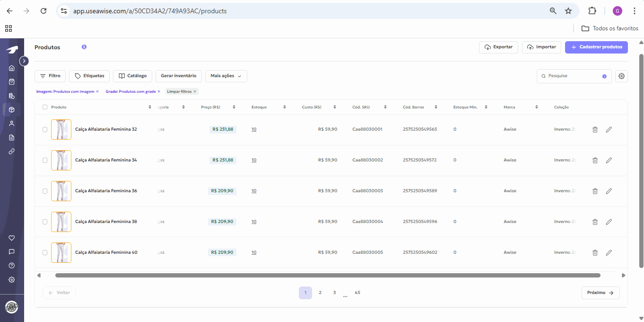Select all products via header checkbox
This screenshot has width=644, height=322.
click(45, 107)
